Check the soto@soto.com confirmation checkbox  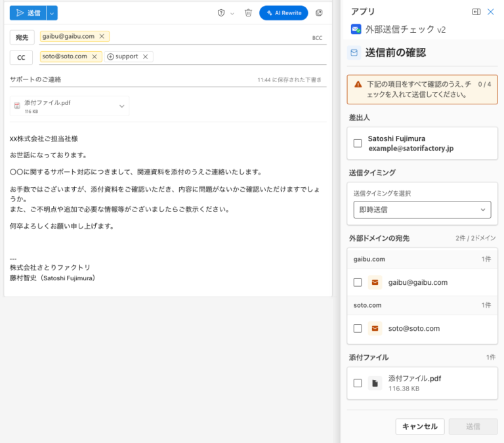[x=358, y=328]
